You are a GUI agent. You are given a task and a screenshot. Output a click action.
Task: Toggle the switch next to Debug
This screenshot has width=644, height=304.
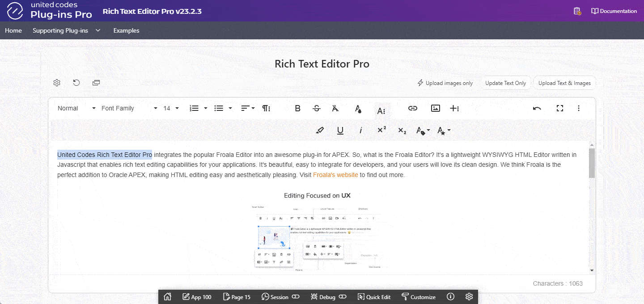pos(343,297)
